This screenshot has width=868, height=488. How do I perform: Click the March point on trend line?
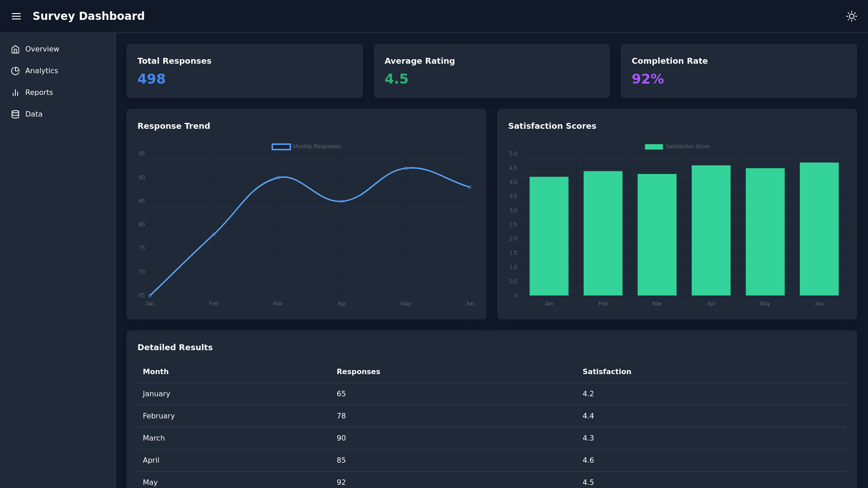278,178
